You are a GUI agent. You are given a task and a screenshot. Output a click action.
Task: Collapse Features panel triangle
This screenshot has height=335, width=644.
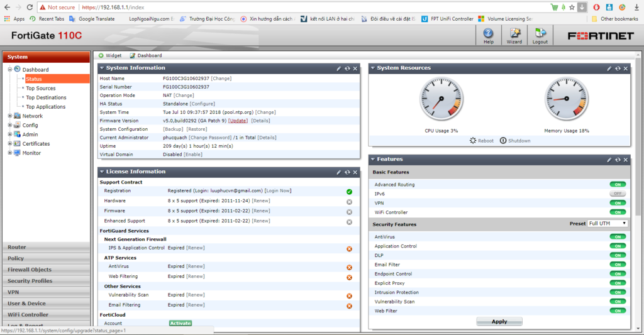373,159
